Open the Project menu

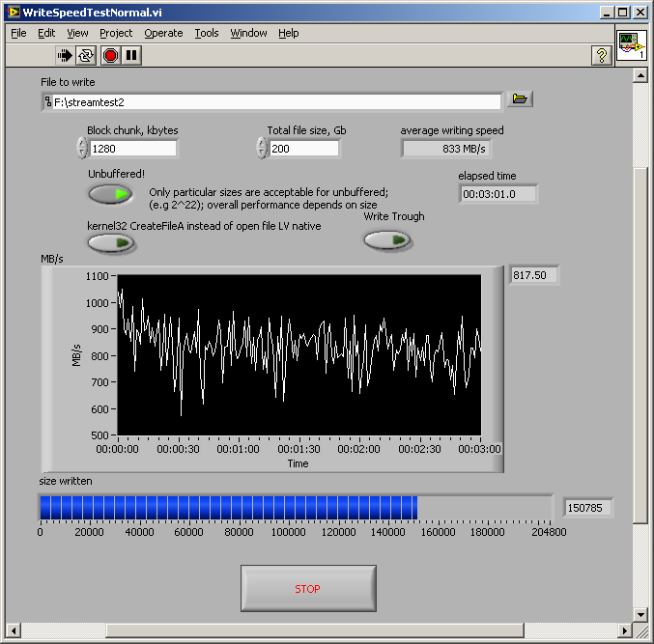click(116, 33)
